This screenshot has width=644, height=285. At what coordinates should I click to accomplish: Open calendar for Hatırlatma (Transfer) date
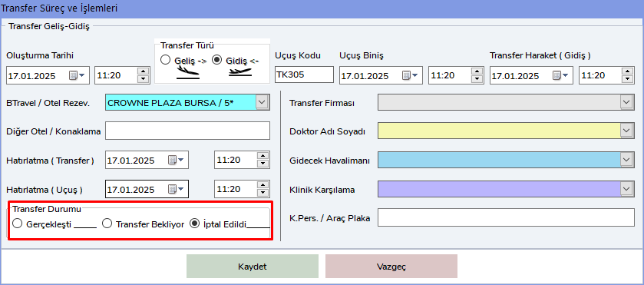coord(176,160)
